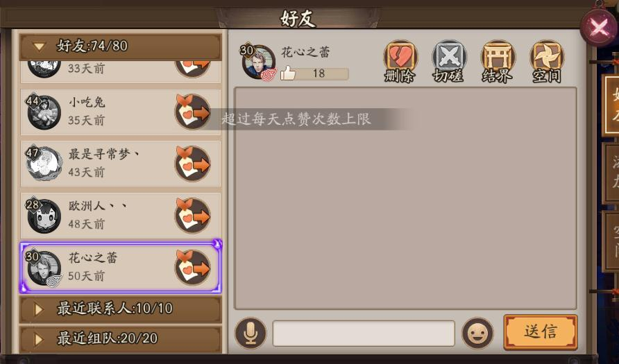Open the emoji smiley picker
Screen dimensions: 619x364
click(477, 333)
